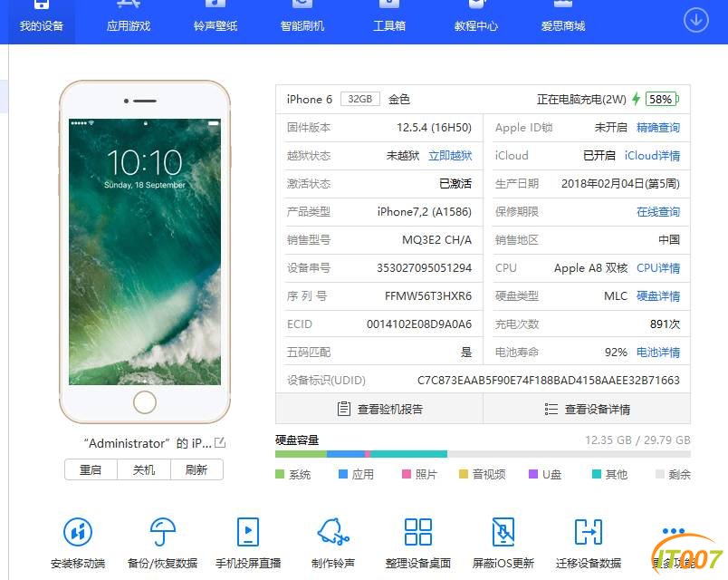
Task: Click the 重启 button
Action: pos(91,469)
